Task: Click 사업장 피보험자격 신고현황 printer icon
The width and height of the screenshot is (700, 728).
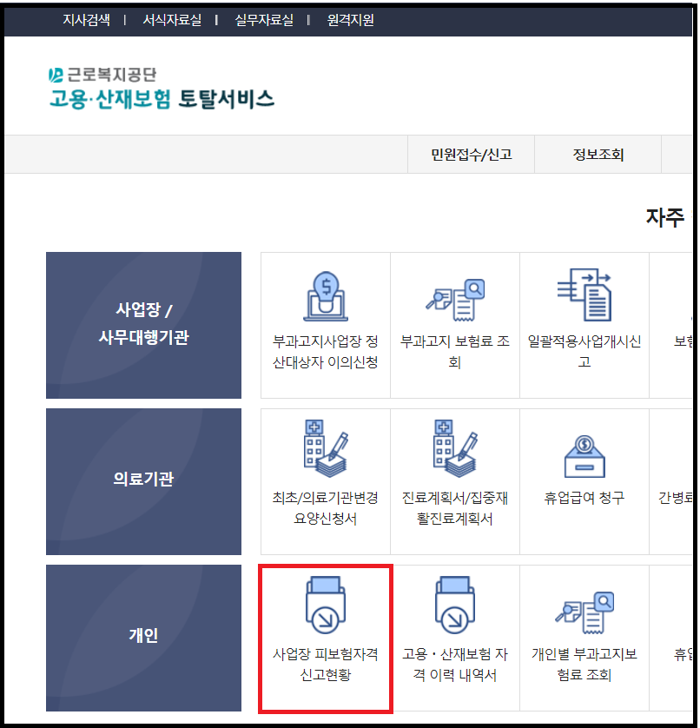Action: (326, 605)
